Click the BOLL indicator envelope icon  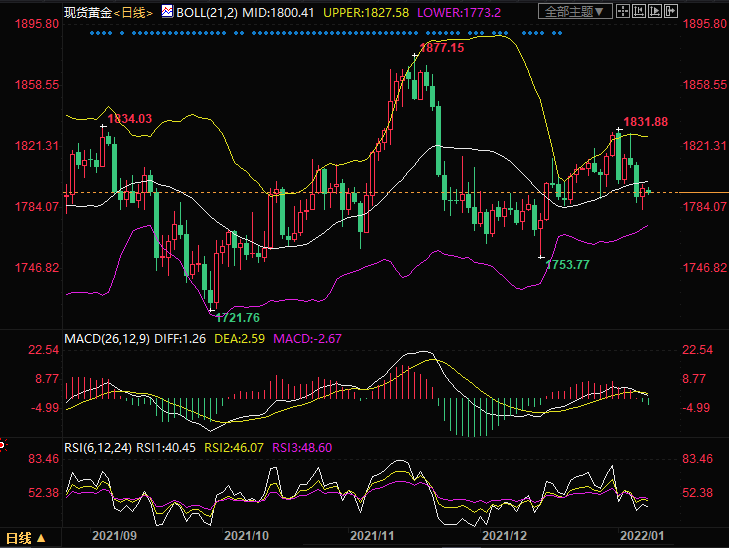point(166,12)
